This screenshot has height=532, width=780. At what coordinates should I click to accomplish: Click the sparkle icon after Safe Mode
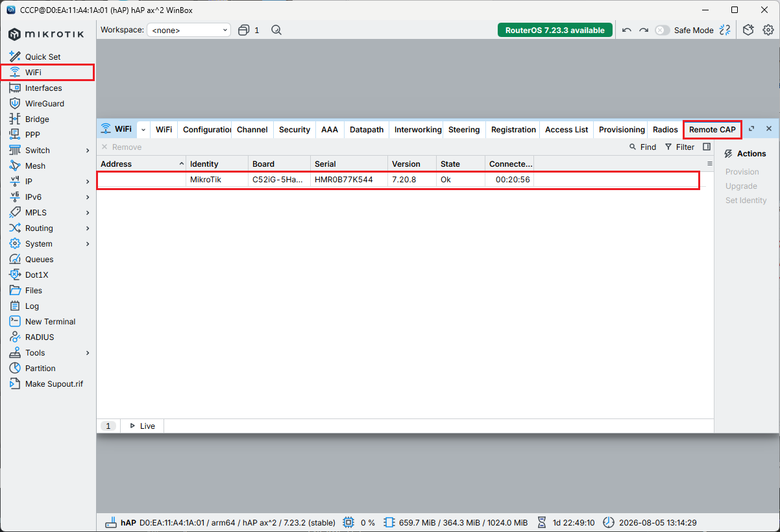click(x=725, y=30)
